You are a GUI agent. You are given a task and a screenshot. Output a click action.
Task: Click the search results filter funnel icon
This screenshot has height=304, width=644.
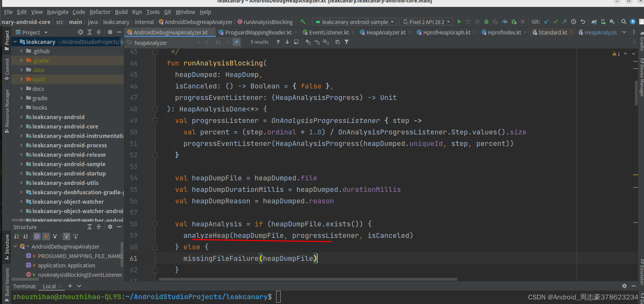tap(347, 42)
